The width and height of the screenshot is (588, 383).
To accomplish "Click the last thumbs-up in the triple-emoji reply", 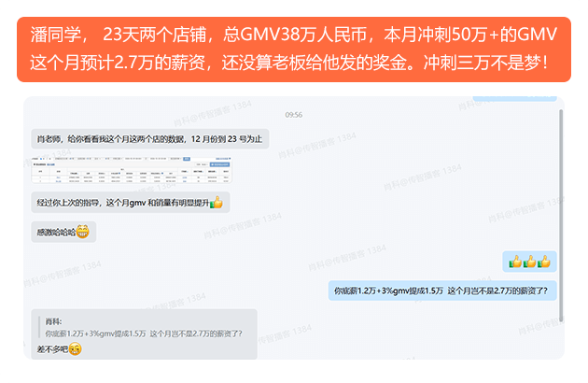I will tap(544, 262).
